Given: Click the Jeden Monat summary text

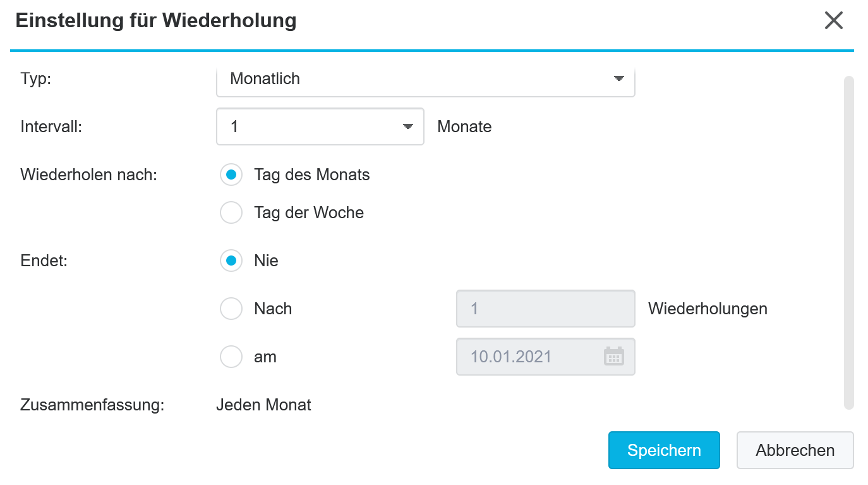Looking at the screenshot, I should [263, 405].
